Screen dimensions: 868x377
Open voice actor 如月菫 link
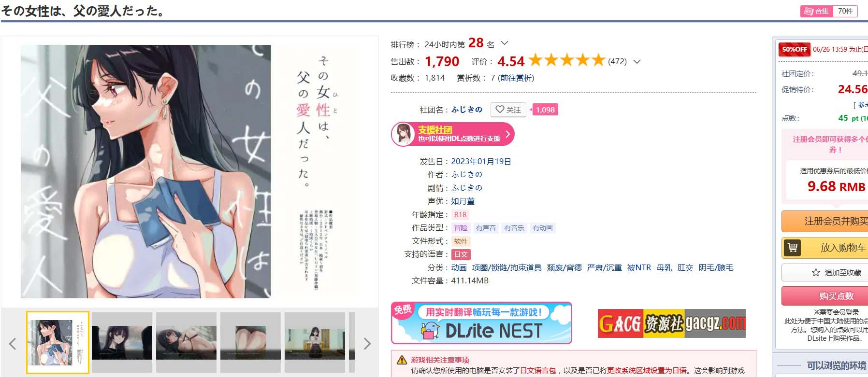point(463,201)
